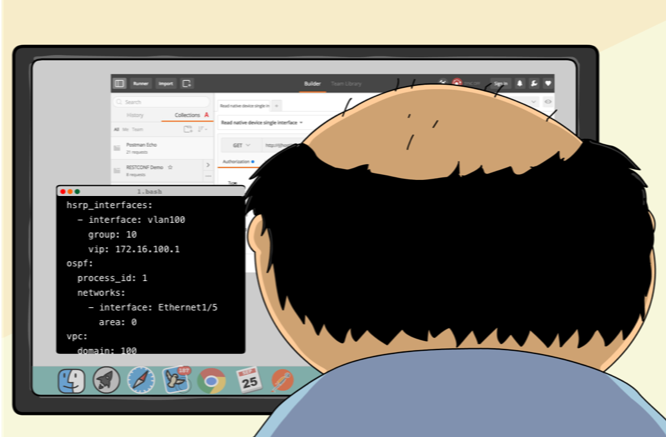Click the new window icon beside Import
The height and width of the screenshot is (437, 666).
point(187,84)
